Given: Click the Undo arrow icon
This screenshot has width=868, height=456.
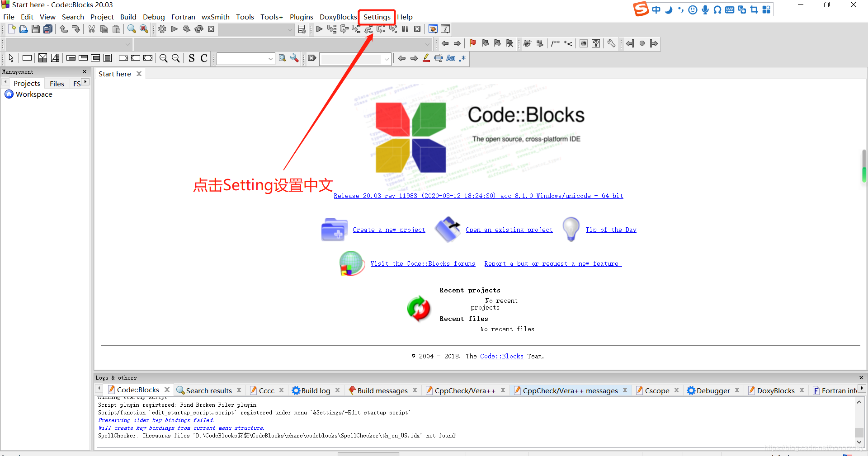Looking at the screenshot, I should pos(64,29).
